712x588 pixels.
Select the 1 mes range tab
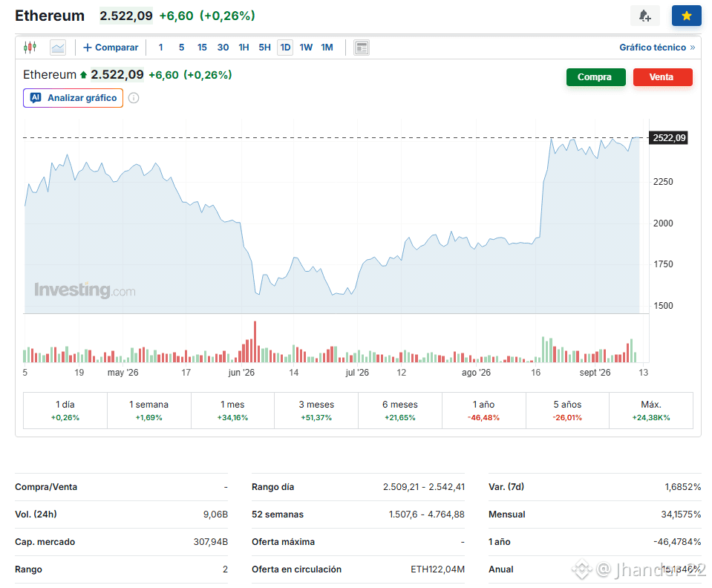tap(232, 411)
